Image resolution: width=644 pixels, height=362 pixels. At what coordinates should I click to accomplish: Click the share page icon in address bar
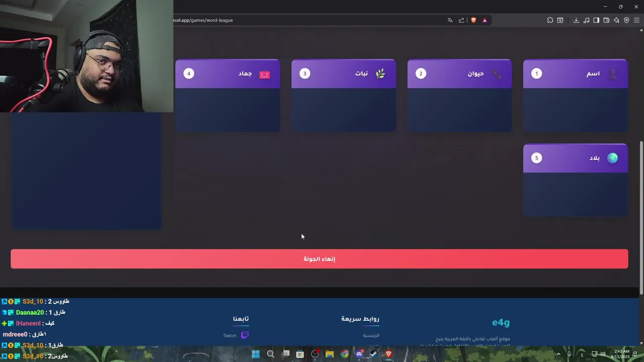click(x=461, y=20)
